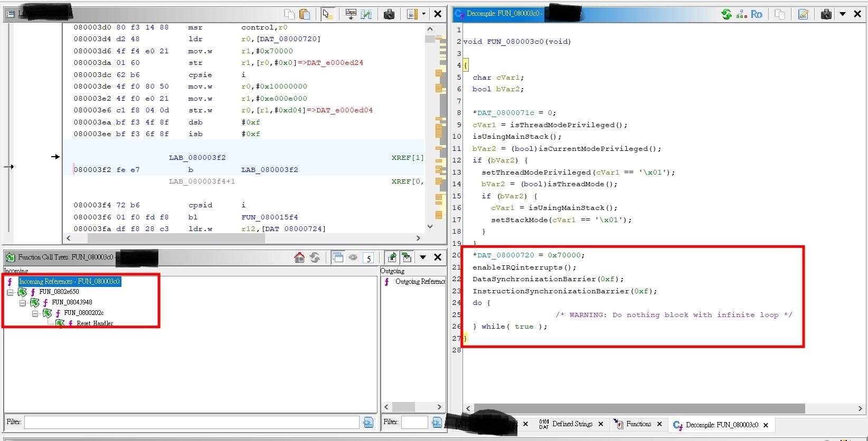The image size is (868, 441).
Task: Take a Listing snapshot with camera icon
Action: (389, 14)
